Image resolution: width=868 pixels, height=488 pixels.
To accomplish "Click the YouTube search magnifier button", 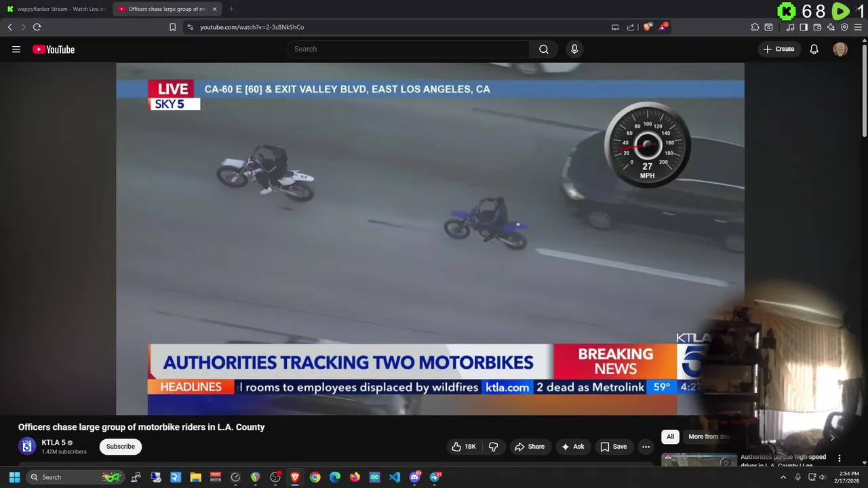I will (x=544, y=49).
